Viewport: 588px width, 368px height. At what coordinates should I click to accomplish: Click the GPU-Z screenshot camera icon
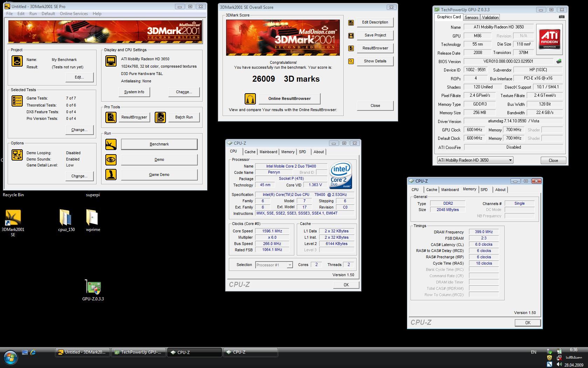(x=561, y=17)
